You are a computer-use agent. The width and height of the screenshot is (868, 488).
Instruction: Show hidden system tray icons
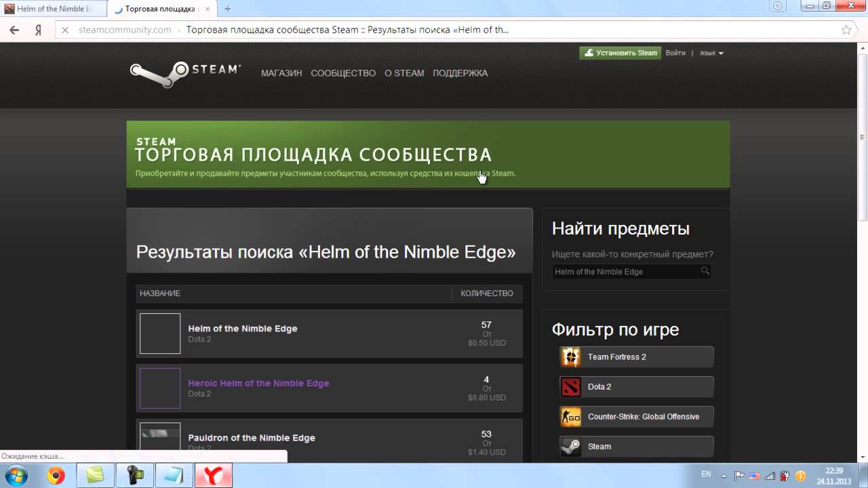tap(724, 476)
